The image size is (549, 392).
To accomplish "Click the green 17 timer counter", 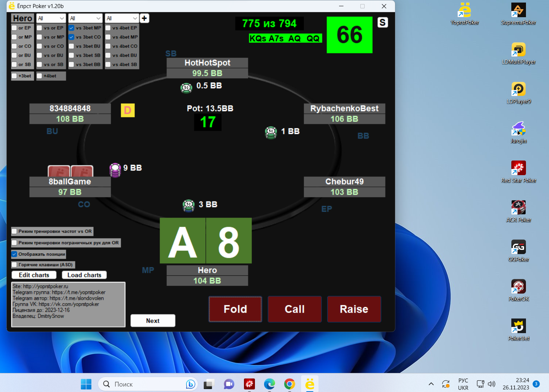I will pyautogui.click(x=208, y=122).
